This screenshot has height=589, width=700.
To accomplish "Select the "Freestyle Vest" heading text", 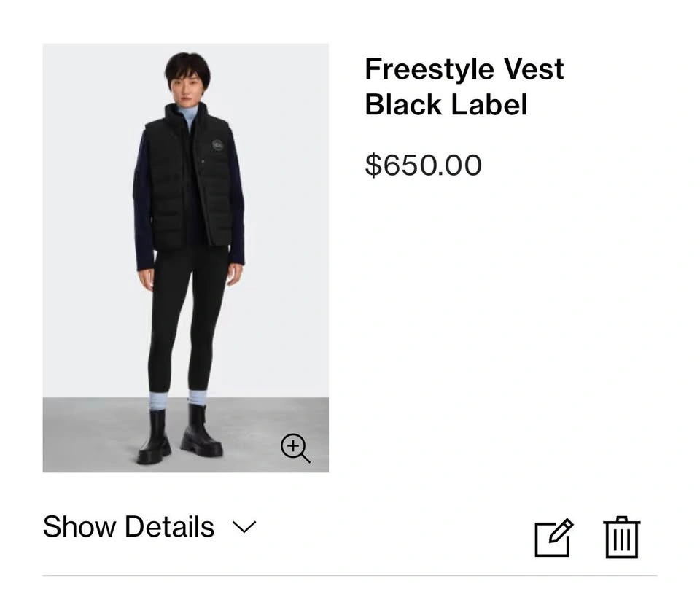I will tap(464, 69).
